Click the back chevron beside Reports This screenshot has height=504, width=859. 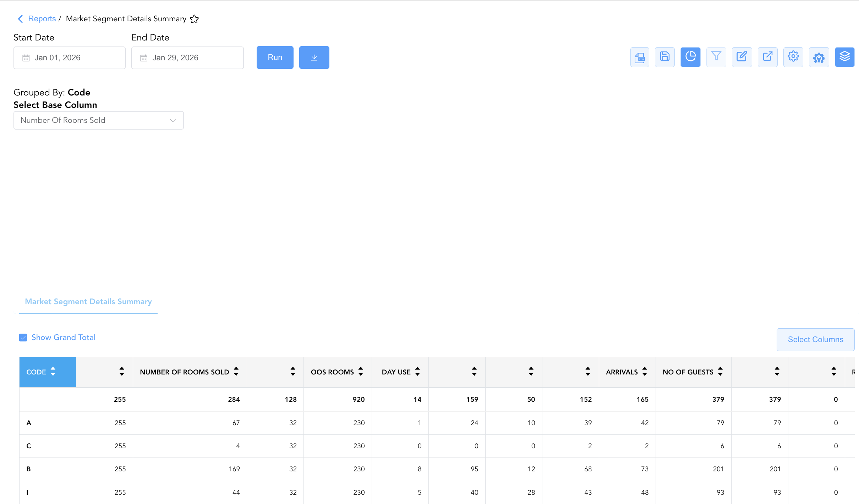20,19
